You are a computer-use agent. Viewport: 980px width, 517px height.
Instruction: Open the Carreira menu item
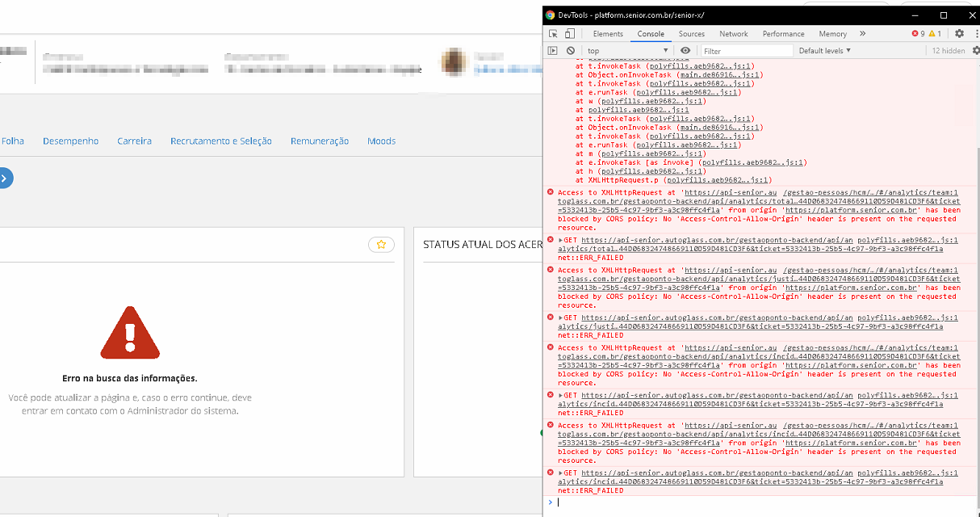[x=134, y=141]
